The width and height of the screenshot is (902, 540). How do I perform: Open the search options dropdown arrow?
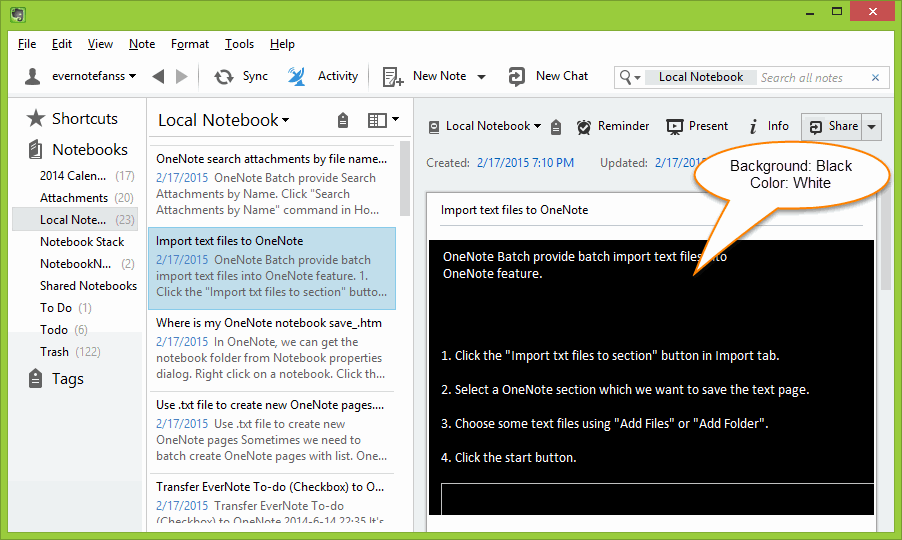tap(637, 78)
